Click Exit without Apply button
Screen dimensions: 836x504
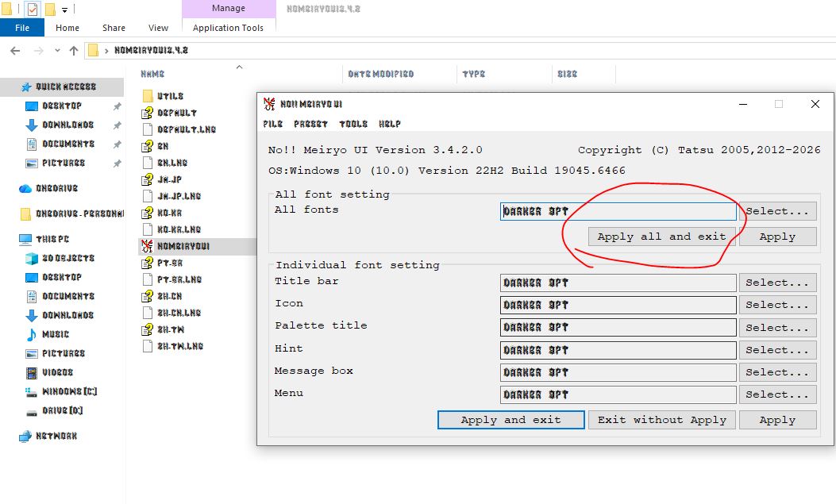click(x=661, y=420)
